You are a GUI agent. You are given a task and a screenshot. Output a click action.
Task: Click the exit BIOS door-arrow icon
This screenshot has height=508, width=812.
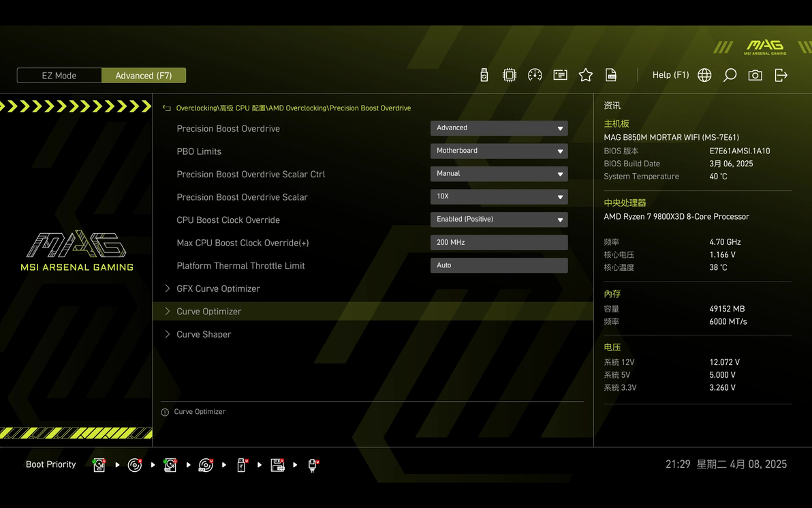(781, 75)
